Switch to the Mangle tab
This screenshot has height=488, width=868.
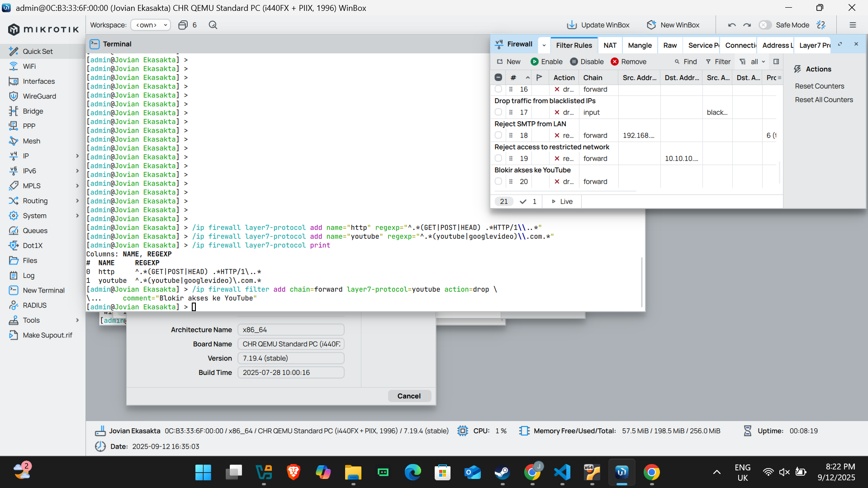coord(640,45)
